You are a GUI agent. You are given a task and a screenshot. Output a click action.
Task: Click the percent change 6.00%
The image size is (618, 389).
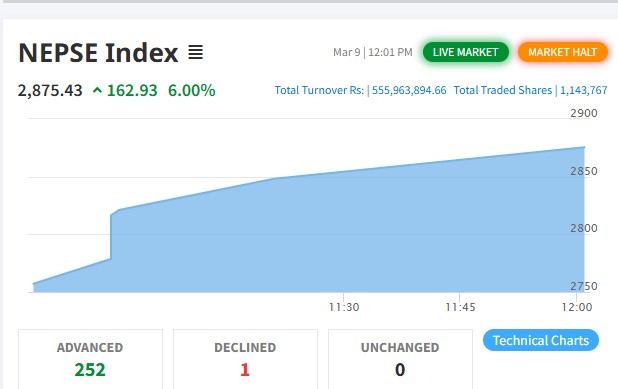pyautogui.click(x=192, y=90)
